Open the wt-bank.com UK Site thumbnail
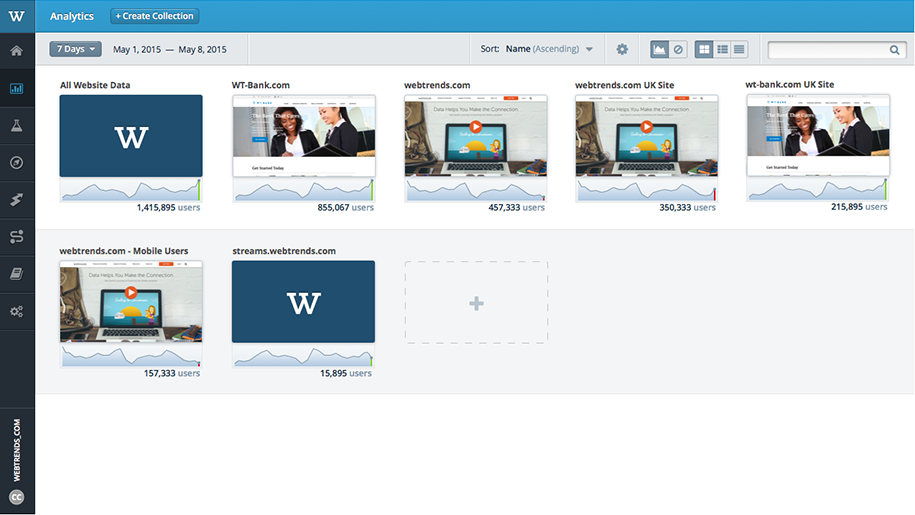Image resolution: width=915 pixels, height=515 pixels. (x=818, y=135)
